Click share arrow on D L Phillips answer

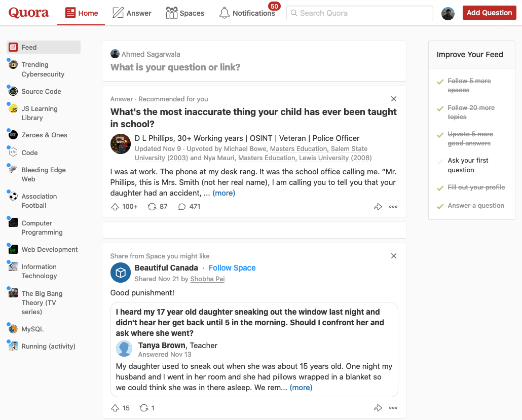(x=378, y=207)
